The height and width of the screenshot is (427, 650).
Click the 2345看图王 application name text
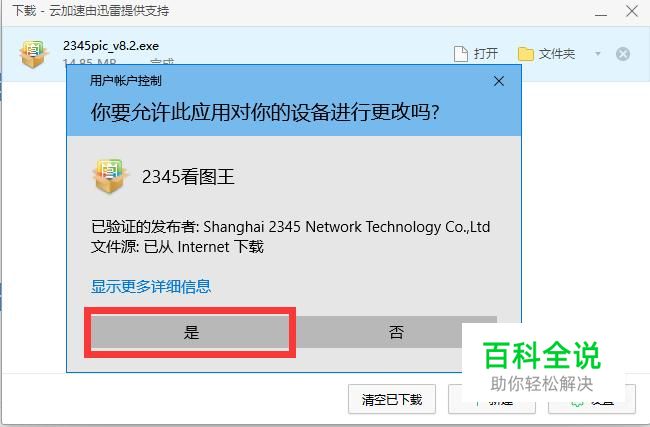click(x=188, y=177)
